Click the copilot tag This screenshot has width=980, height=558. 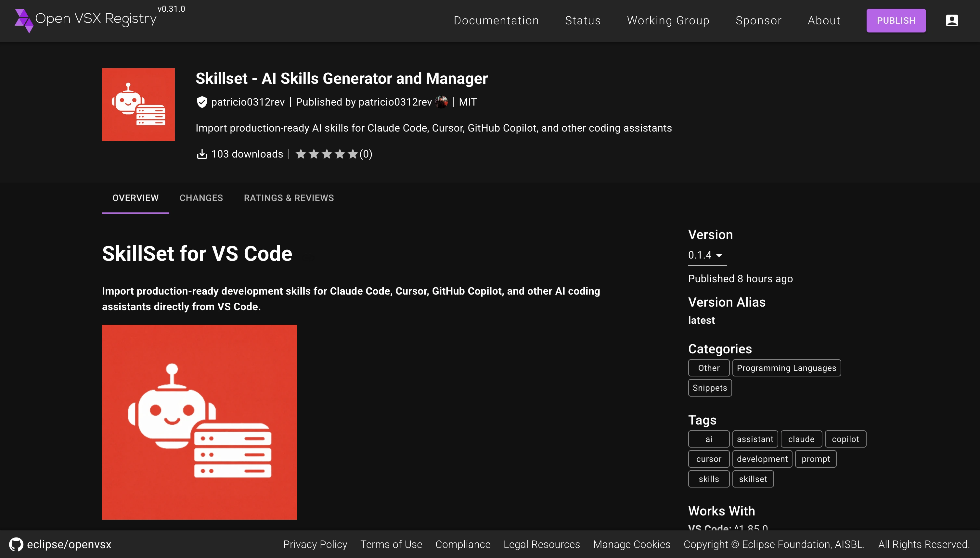tap(845, 439)
